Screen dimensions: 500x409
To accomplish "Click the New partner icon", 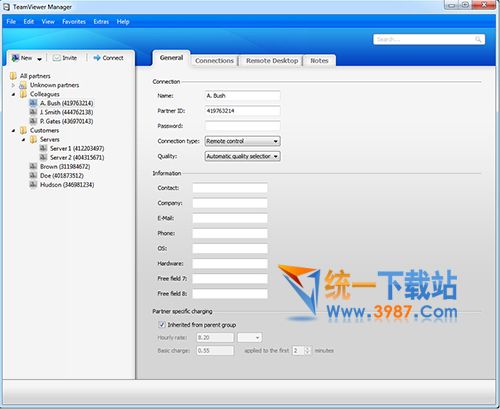I will click(x=15, y=58).
